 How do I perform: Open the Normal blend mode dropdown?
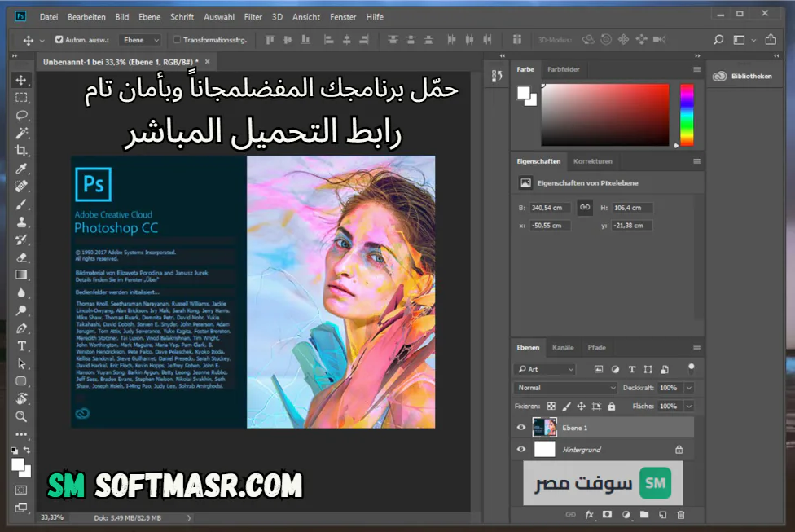point(564,388)
